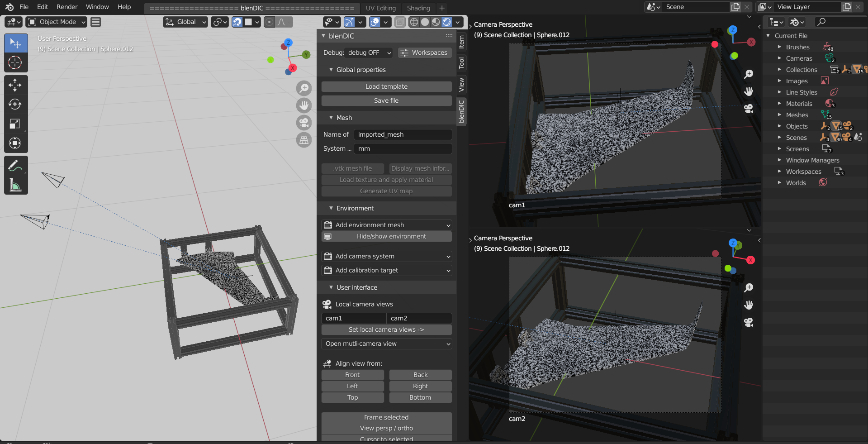The image size is (868, 444).
Task: Open the viewport header collapsed menus icon
Action: point(95,22)
